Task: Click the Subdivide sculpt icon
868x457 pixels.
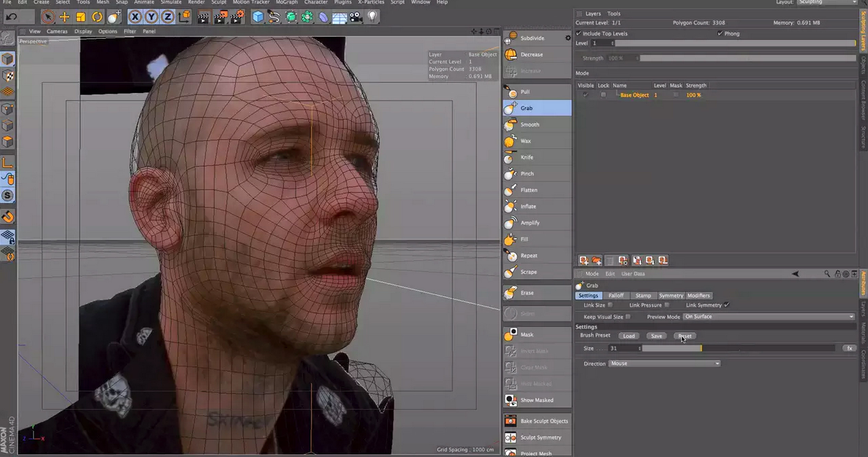Action: [511, 38]
